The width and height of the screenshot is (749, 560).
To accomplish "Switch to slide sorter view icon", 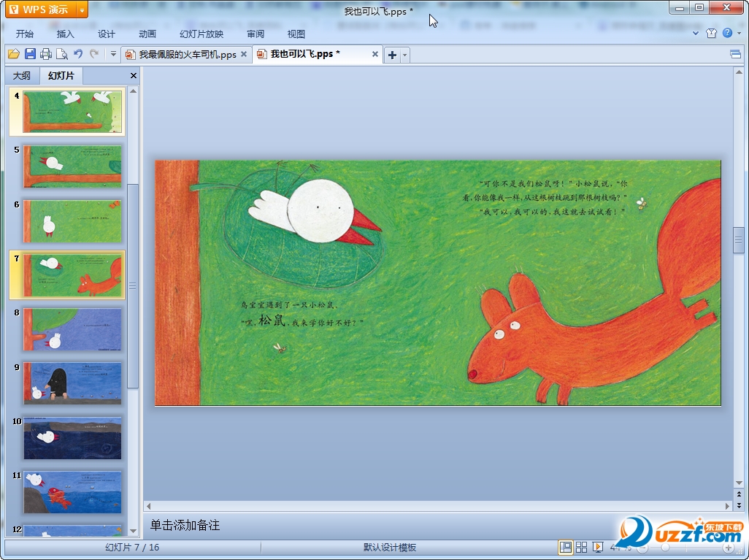I will 581,547.
